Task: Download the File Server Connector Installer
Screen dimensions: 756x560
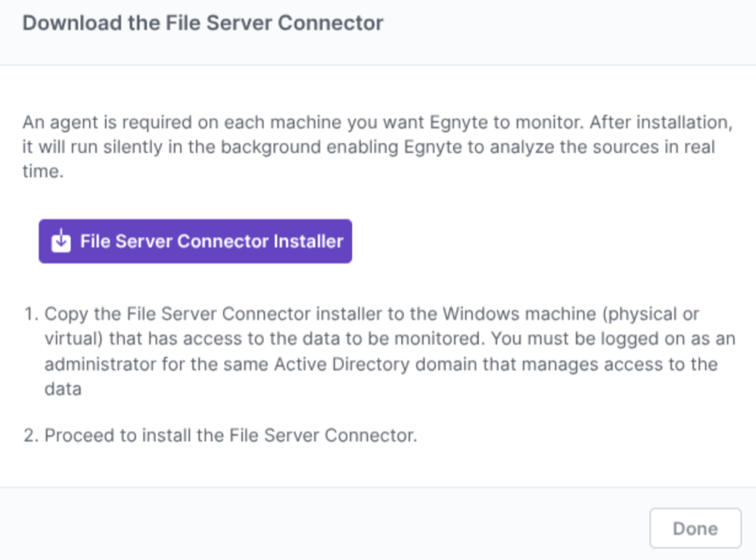Action: [195, 241]
